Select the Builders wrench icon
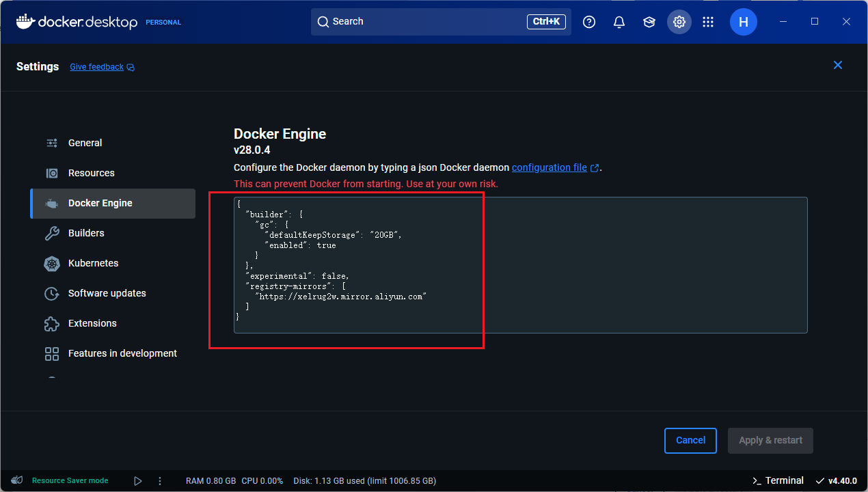868x492 pixels. [x=51, y=233]
